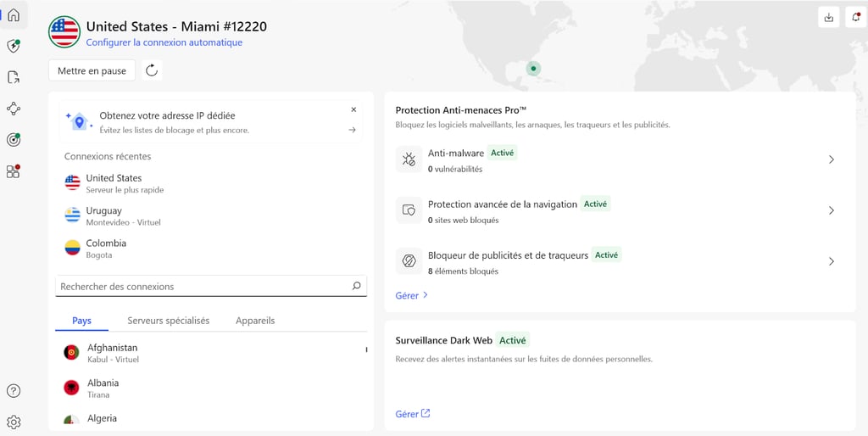Select the Pays tab
868x436 pixels.
coord(82,321)
